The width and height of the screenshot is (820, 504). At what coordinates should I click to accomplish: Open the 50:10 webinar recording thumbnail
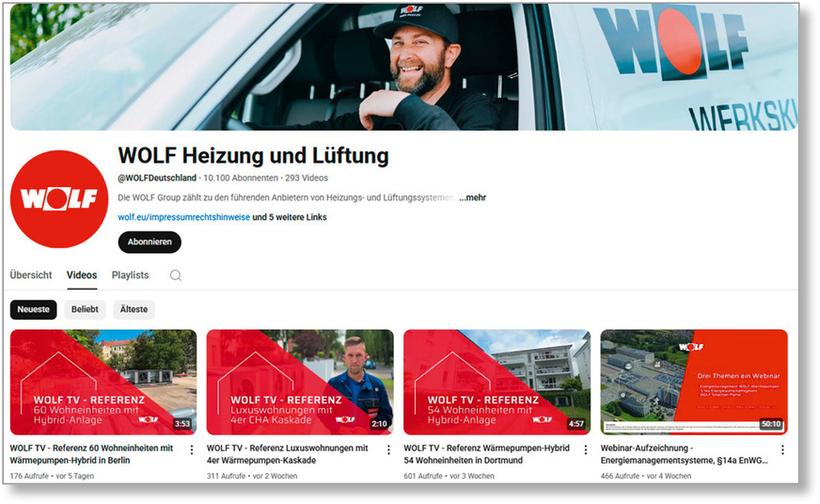coord(694,382)
